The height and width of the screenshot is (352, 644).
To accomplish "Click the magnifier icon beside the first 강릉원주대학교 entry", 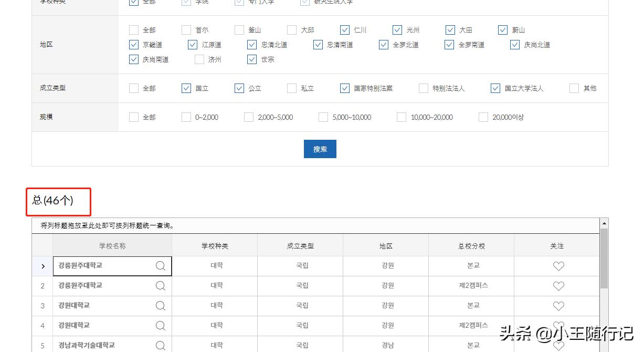I will click(160, 266).
